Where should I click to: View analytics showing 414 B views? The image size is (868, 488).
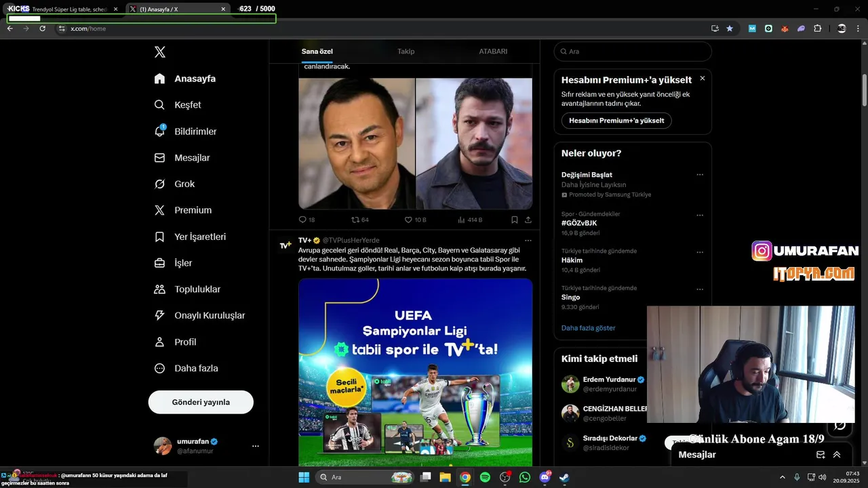(x=470, y=220)
